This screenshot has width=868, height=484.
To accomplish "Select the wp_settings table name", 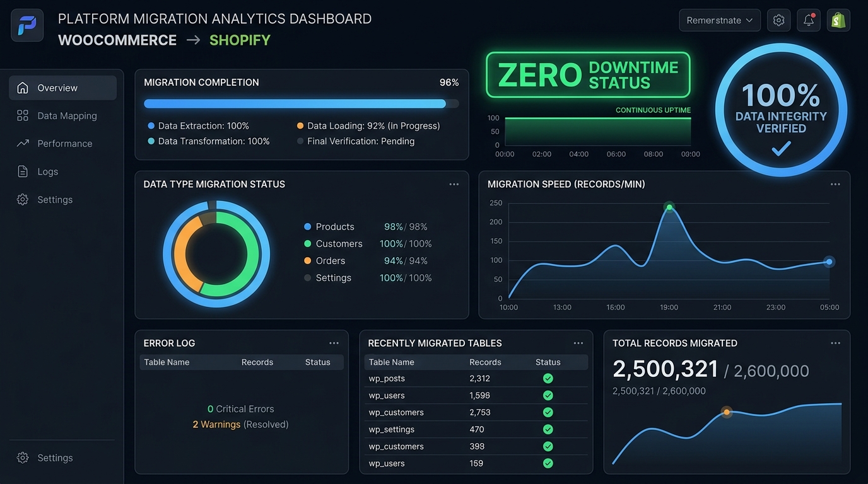I will [392, 430].
